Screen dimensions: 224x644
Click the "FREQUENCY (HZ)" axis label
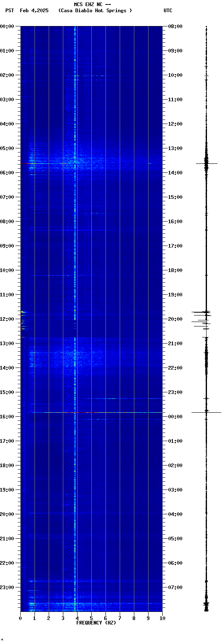click(x=96, y=623)
